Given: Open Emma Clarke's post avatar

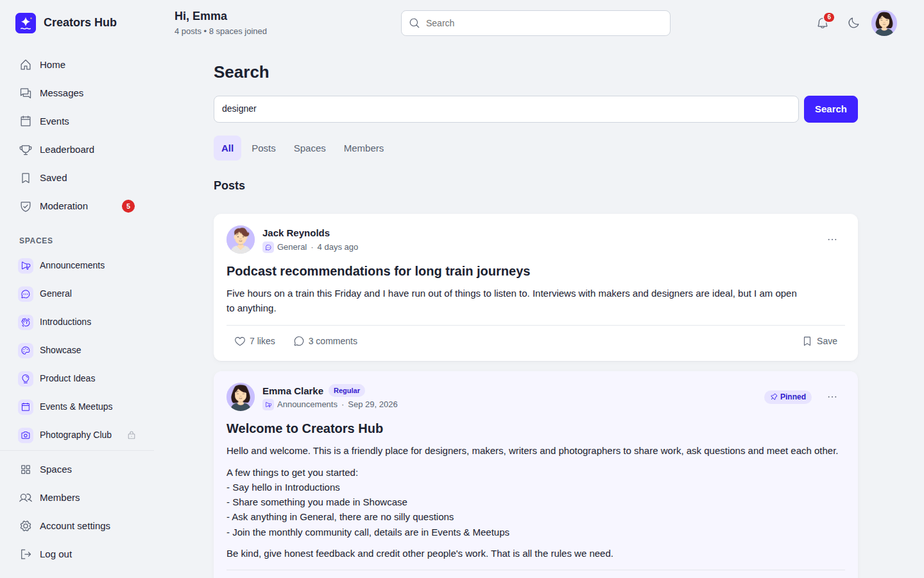Looking at the screenshot, I should point(241,397).
